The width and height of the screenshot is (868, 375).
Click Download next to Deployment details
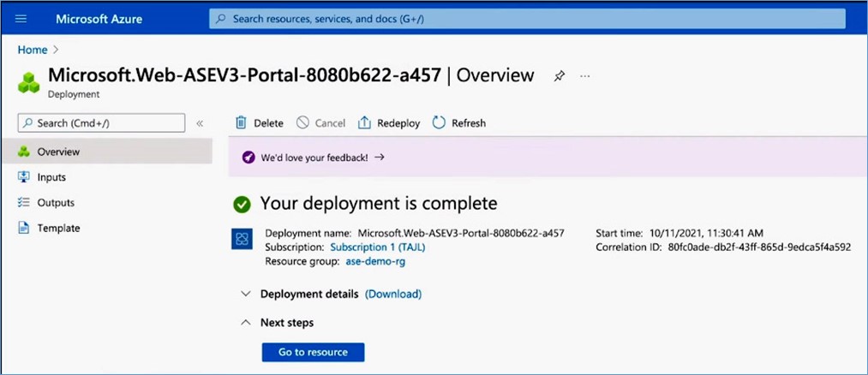pos(393,294)
